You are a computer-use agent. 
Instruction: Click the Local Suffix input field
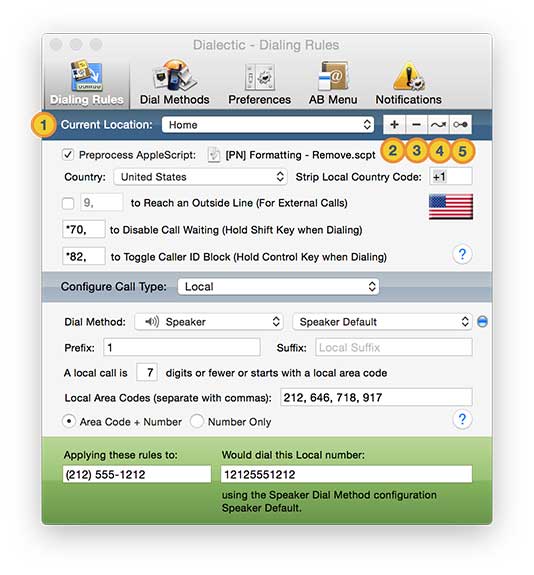[x=394, y=347]
